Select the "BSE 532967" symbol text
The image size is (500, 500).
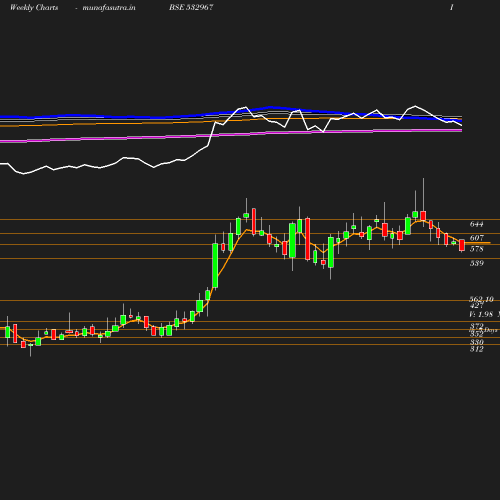[191, 7]
